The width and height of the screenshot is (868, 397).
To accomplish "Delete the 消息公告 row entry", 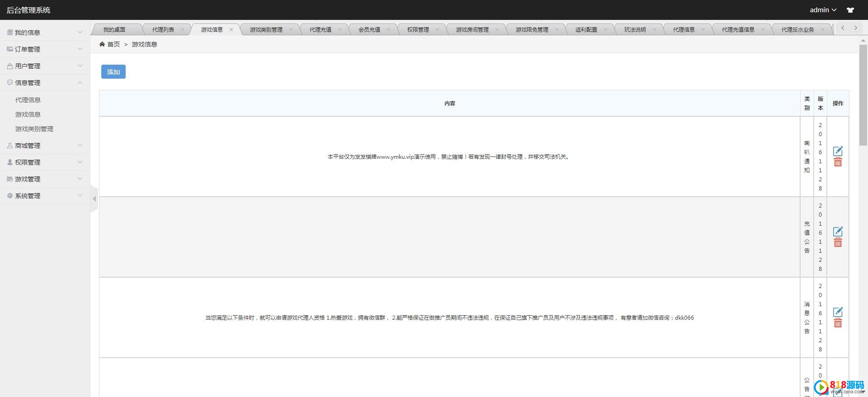I will click(838, 323).
